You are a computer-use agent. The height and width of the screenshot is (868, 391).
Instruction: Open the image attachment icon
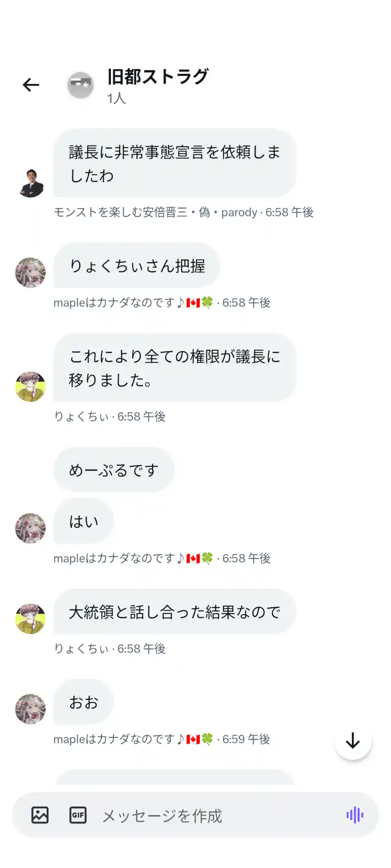(x=40, y=815)
